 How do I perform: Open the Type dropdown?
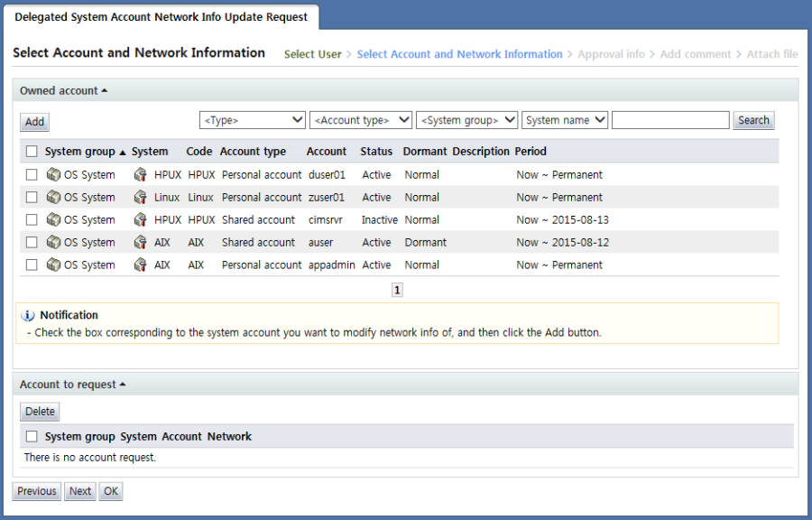click(x=253, y=119)
